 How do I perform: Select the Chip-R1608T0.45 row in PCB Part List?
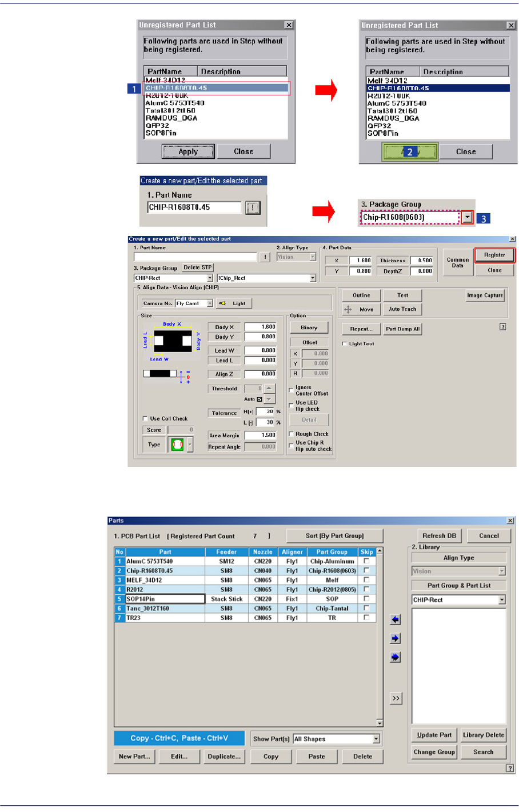pyautogui.click(x=245, y=571)
